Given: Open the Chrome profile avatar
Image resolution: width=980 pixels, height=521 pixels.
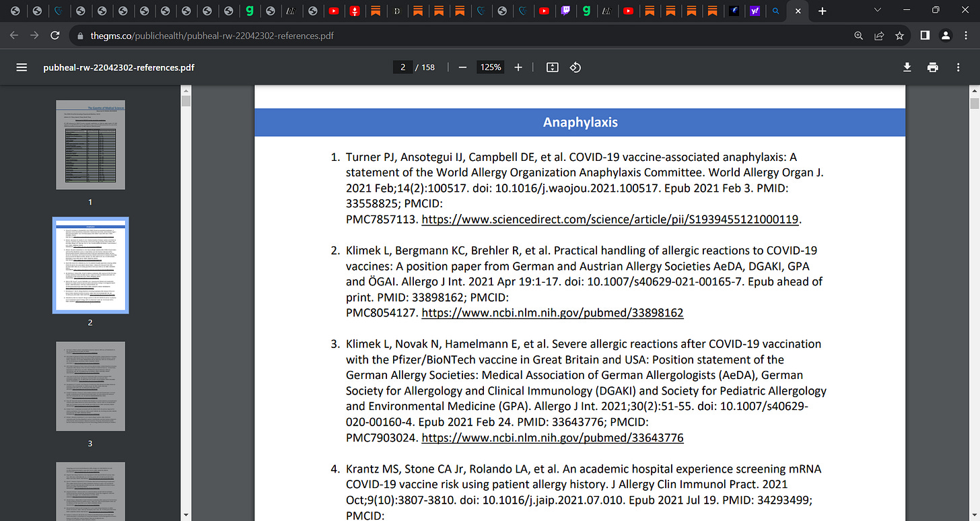Looking at the screenshot, I should (x=946, y=36).
